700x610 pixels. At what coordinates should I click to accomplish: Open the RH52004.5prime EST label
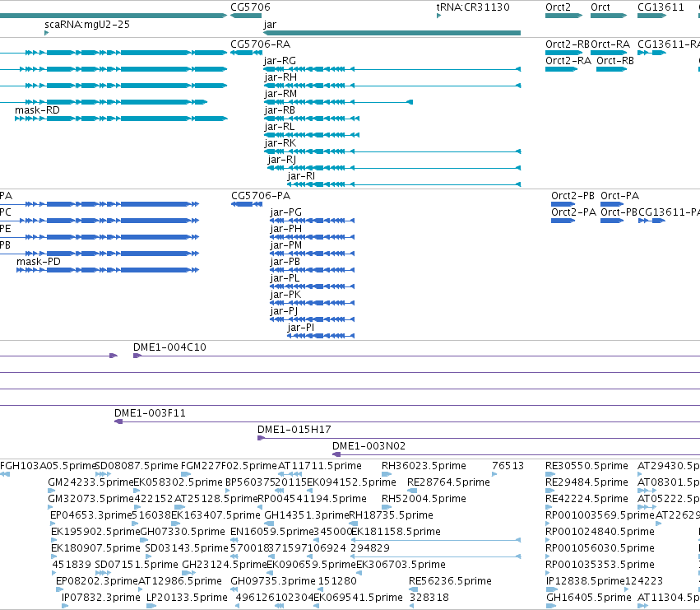coord(424,499)
